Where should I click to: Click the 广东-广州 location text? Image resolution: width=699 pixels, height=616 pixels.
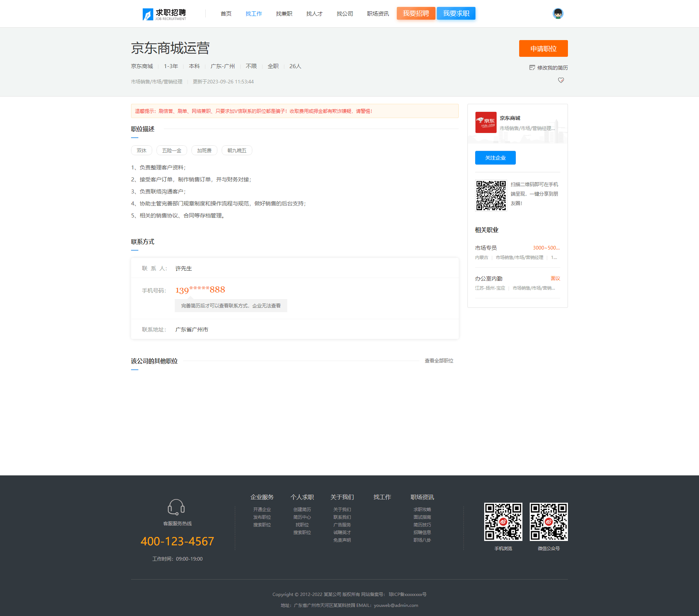[x=223, y=66]
